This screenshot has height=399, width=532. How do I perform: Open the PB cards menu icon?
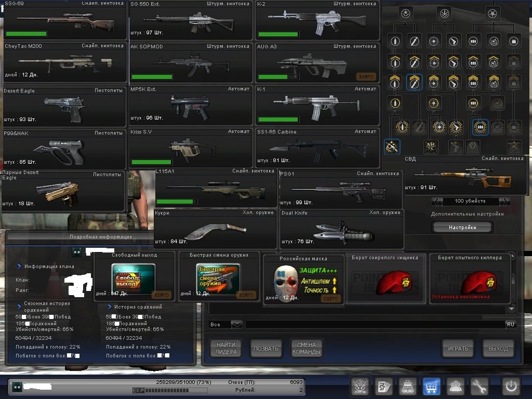point(384,386)
